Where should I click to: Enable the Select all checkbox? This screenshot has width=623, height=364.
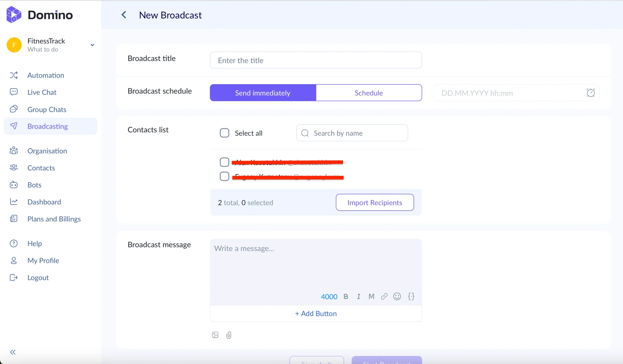(x=224, y=133)
